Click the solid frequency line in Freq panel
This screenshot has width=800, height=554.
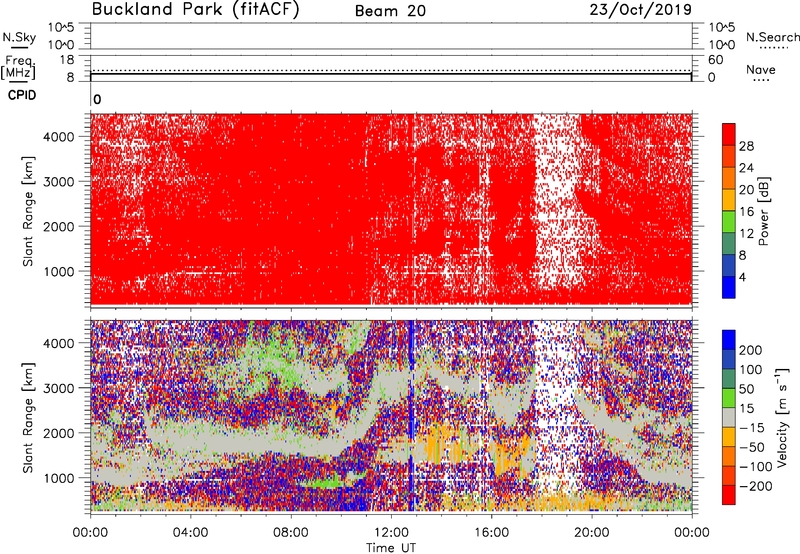(x=391, y=74)
